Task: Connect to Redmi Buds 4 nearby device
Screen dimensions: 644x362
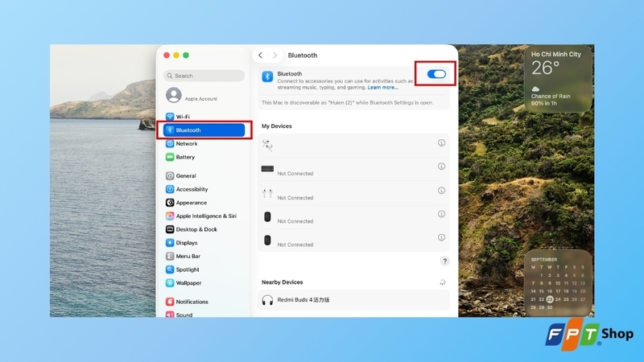Action: [353, 300]
